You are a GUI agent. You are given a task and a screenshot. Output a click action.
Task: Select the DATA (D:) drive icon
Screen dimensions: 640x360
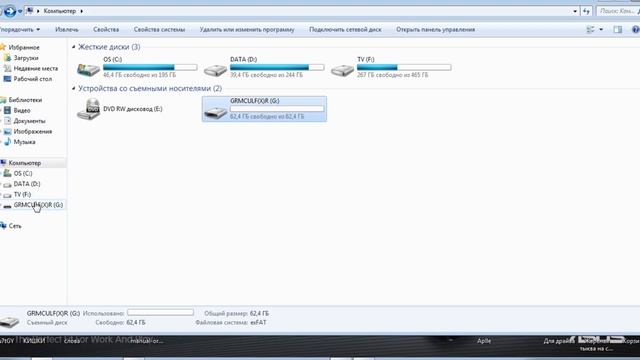point(215,70)
